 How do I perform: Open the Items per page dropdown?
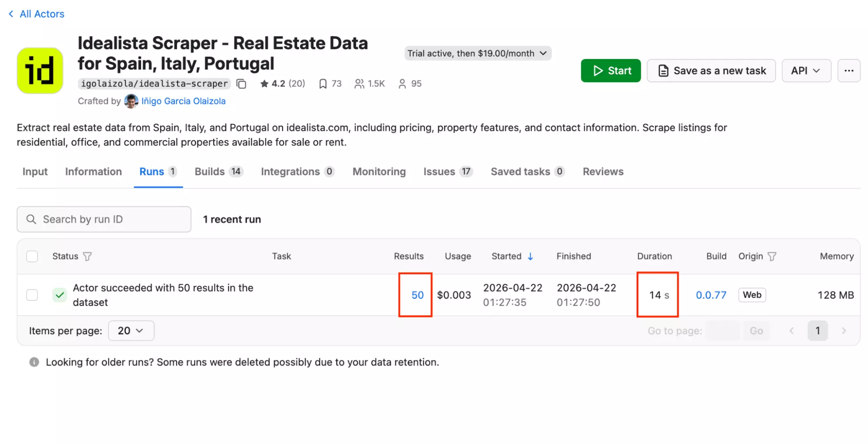[x=131, y=331]
